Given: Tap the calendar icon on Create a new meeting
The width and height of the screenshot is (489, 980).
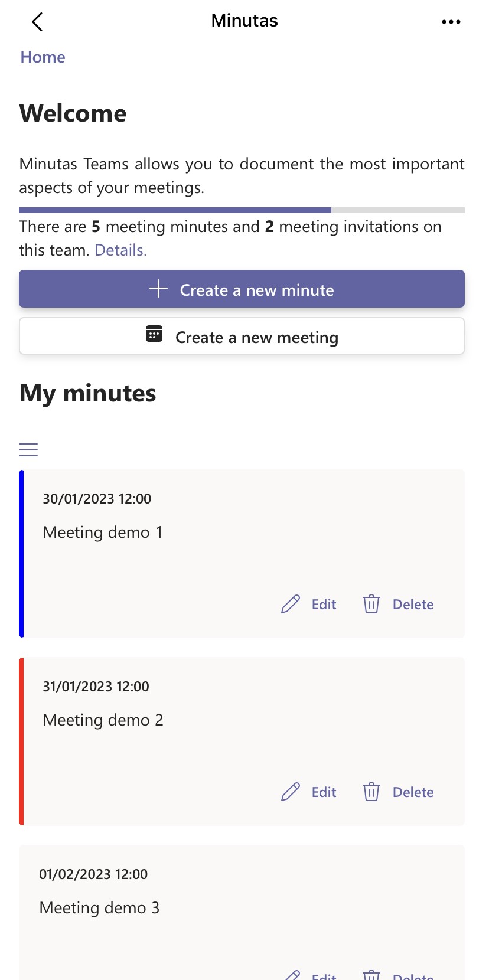Looking at the screenshot, I should 154,334.
